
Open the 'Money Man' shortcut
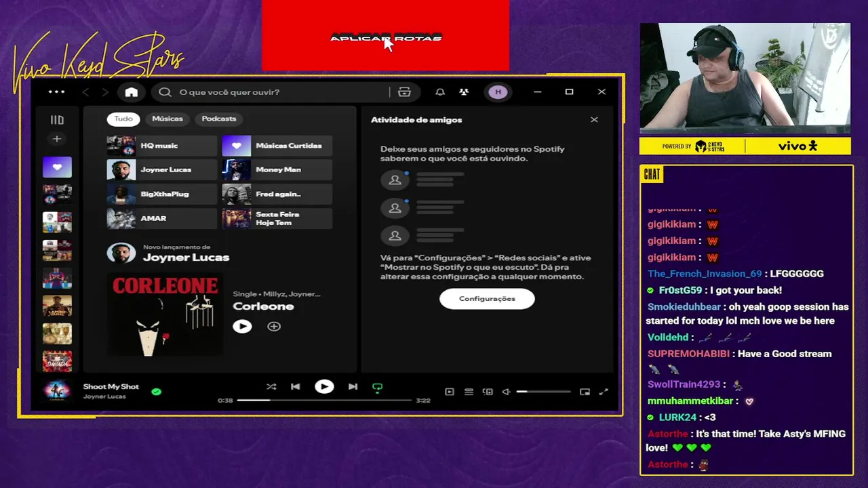tap(277, 170)
